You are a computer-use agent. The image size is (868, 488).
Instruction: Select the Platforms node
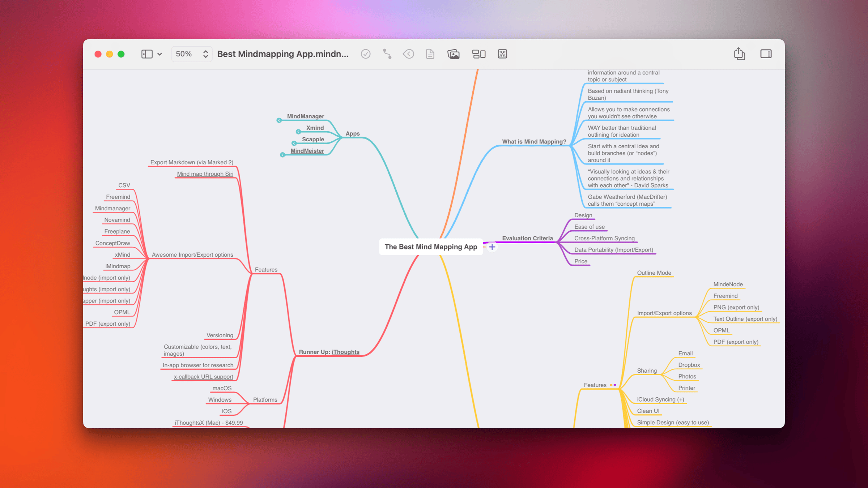coord(265,400)
